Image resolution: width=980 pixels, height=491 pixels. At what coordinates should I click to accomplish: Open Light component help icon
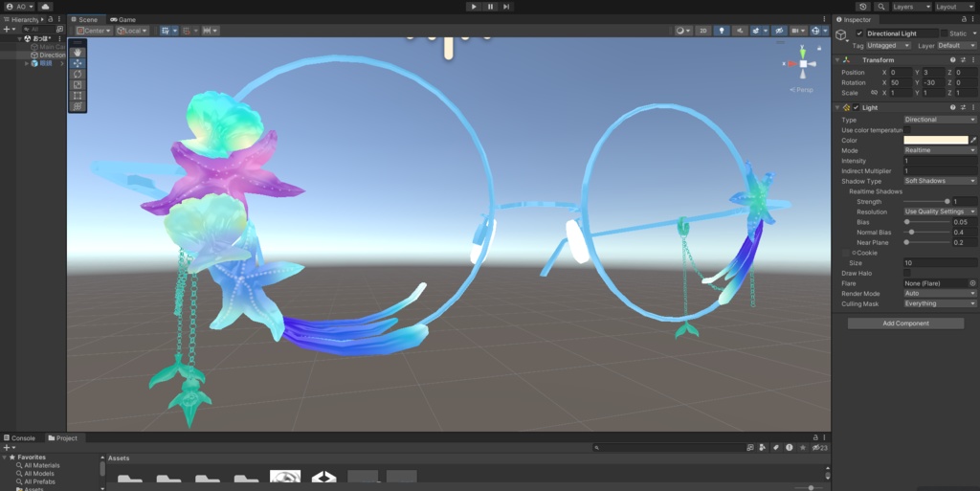953,107
